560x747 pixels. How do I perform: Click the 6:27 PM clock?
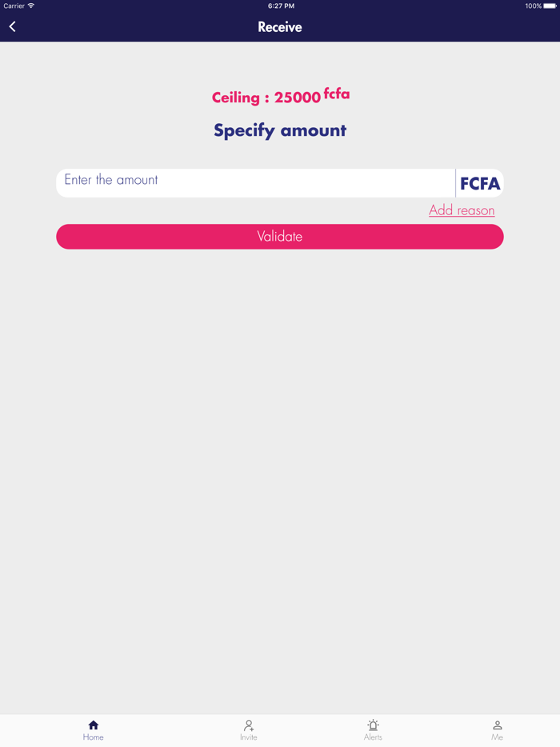tap(281, 6)
